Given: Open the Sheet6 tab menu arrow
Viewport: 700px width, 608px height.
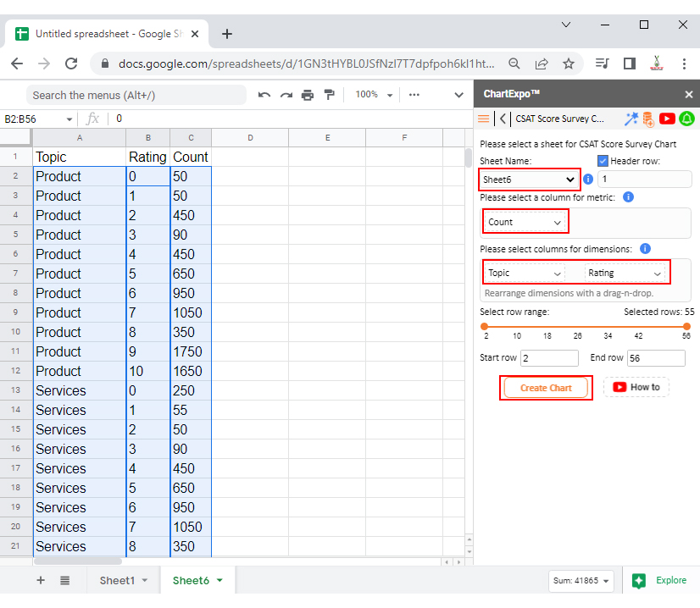Looking at the screenshot, I should 219,580.
